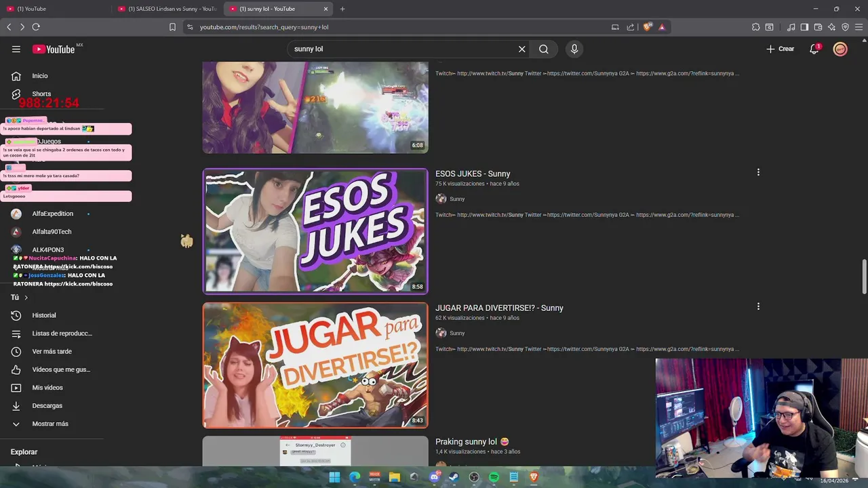
Task: Go forward with the browser forward arrow
Action: (x=22, y=27)
